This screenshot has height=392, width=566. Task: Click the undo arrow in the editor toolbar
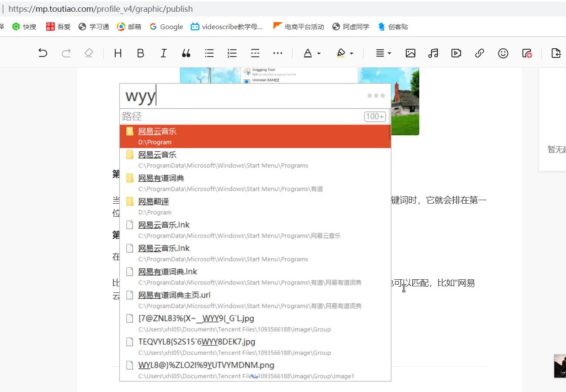click(42, 53)
